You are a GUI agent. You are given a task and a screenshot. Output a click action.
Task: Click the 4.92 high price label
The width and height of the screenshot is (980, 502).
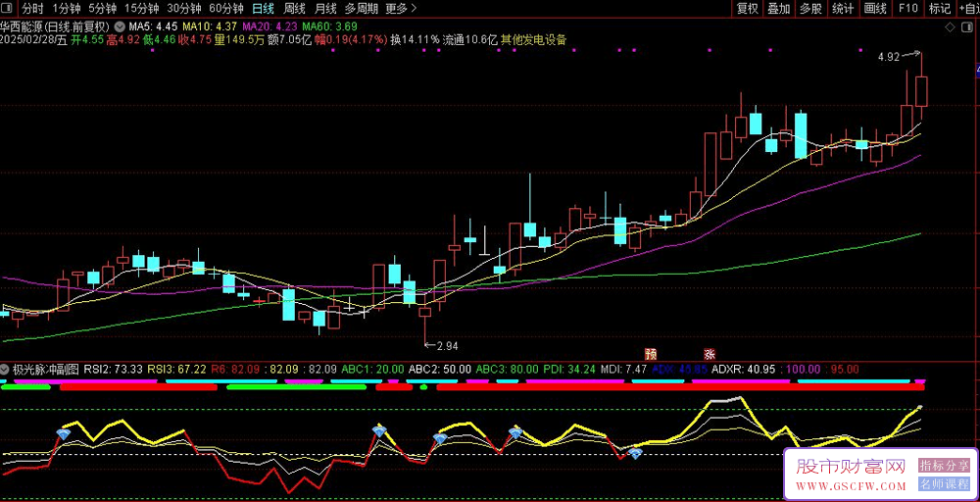pos(888,58)
